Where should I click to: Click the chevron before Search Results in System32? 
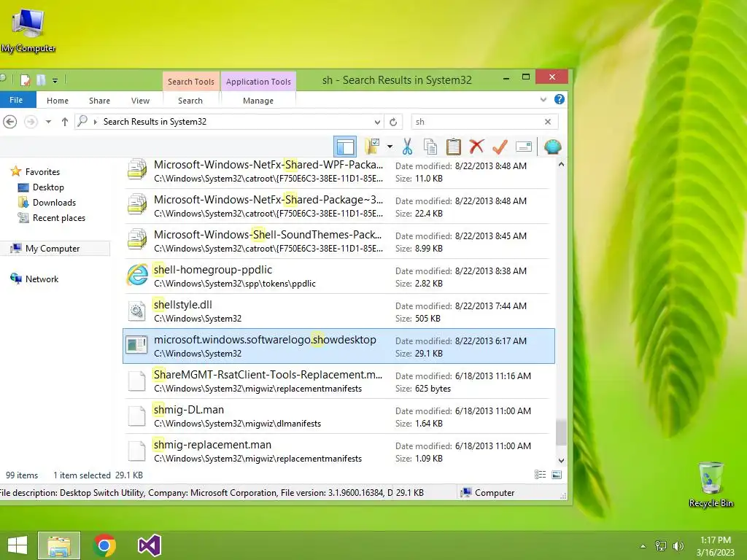point(96,122)
